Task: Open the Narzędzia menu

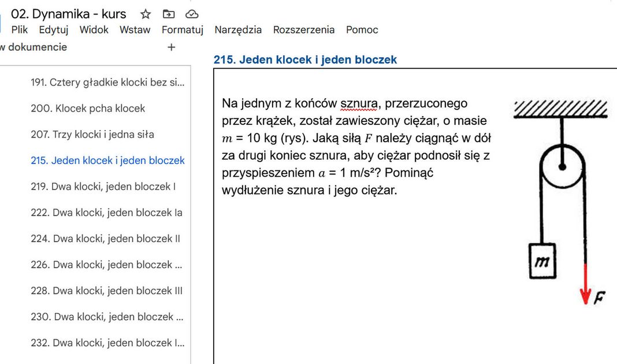Action: (x=237, y=29)
